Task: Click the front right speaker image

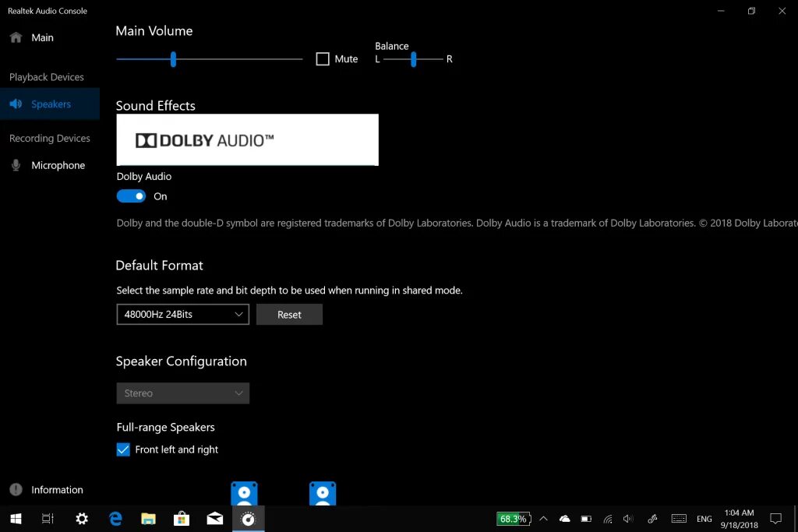Action: 323,493
